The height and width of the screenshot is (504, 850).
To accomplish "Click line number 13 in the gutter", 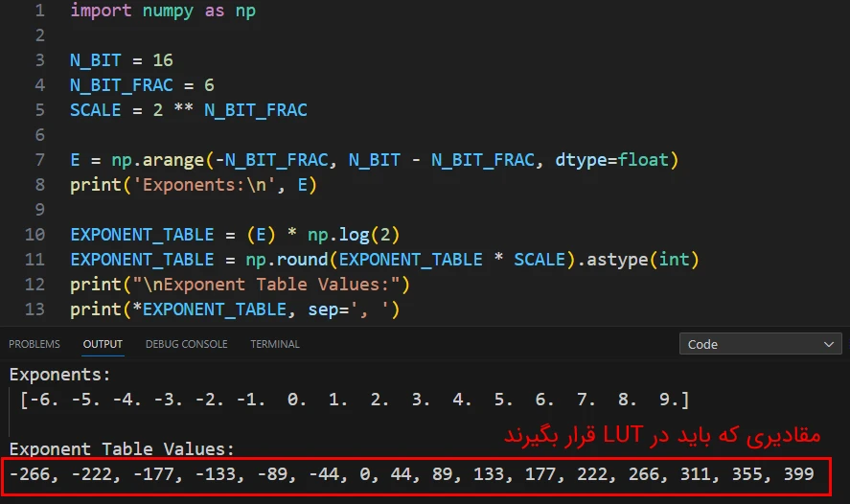I will [x=34, y=309].
